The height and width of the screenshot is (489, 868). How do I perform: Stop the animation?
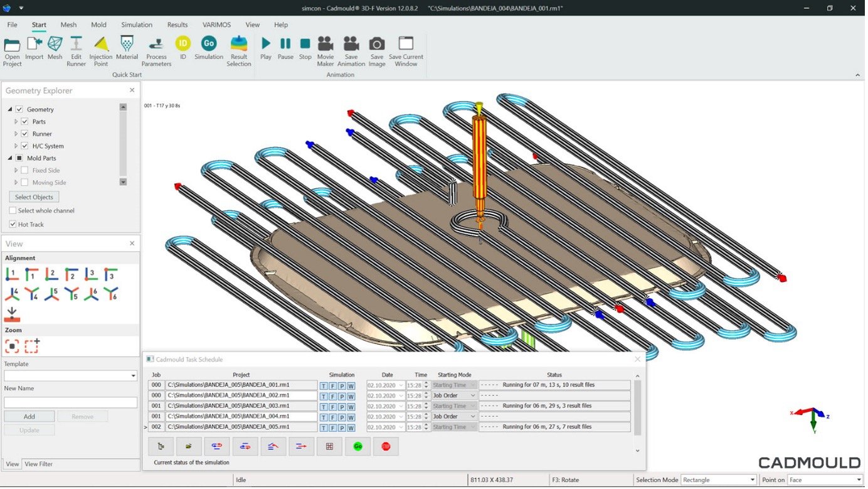[x=305, y=49]
